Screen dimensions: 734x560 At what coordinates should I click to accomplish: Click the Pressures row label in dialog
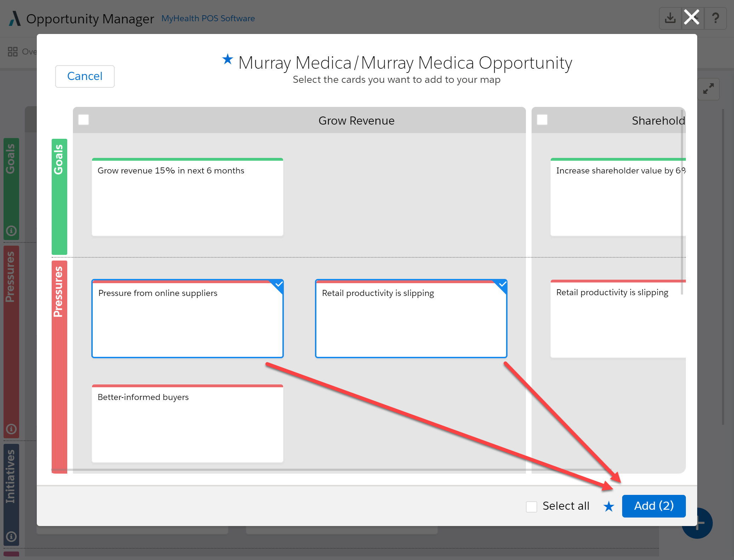click(x=59, y=367)
